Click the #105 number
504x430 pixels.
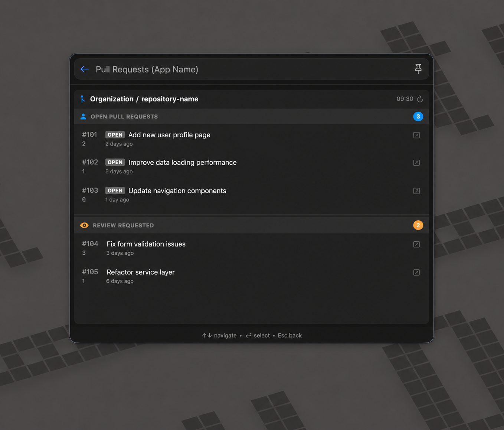[90, 272]
